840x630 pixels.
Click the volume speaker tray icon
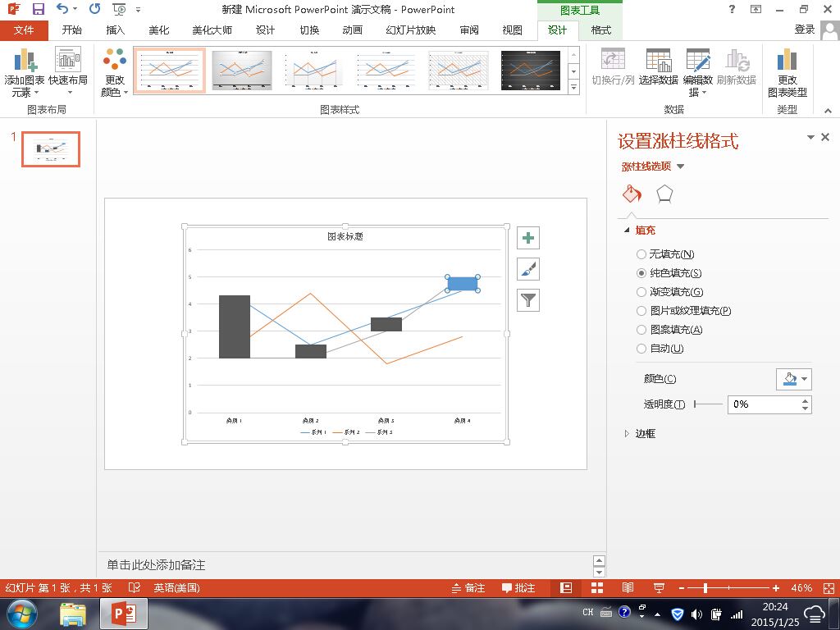[696, 614]
